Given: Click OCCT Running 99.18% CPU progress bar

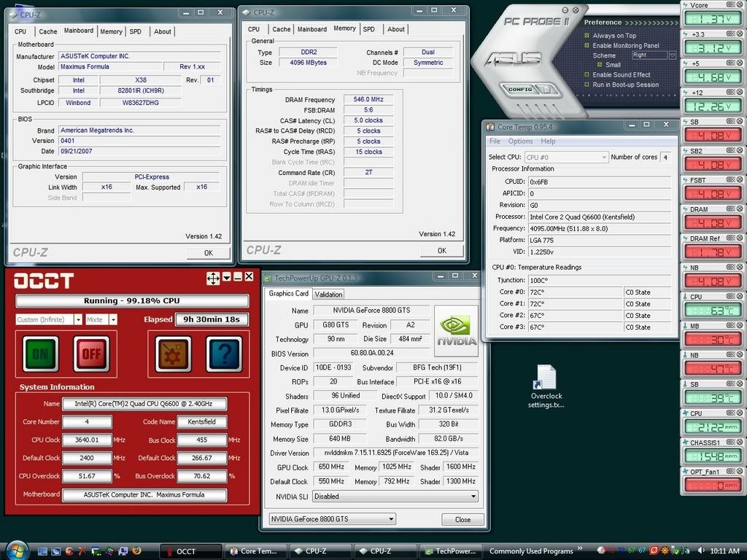Looking at the screenshot, I should pos(132,300).
